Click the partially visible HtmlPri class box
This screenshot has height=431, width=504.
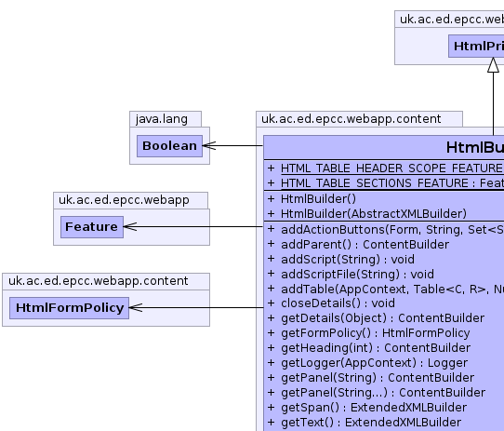point(476,47)
